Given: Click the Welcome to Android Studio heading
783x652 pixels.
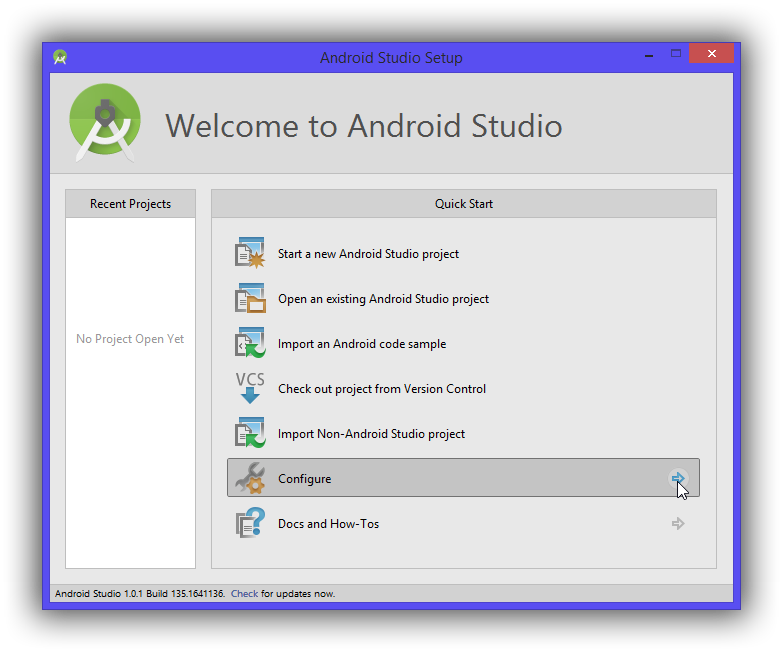Looking at the screenshot, I should (364, 125).
